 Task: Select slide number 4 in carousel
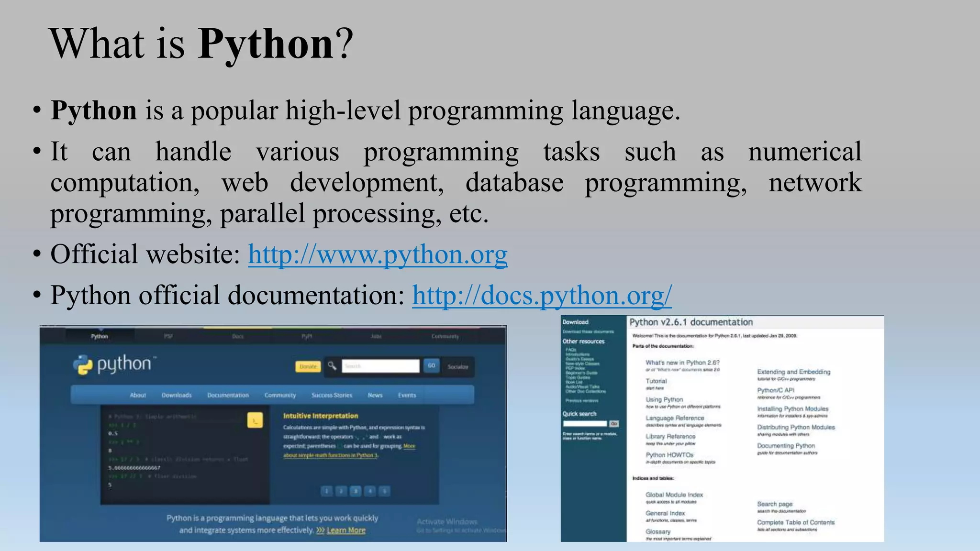370,491
